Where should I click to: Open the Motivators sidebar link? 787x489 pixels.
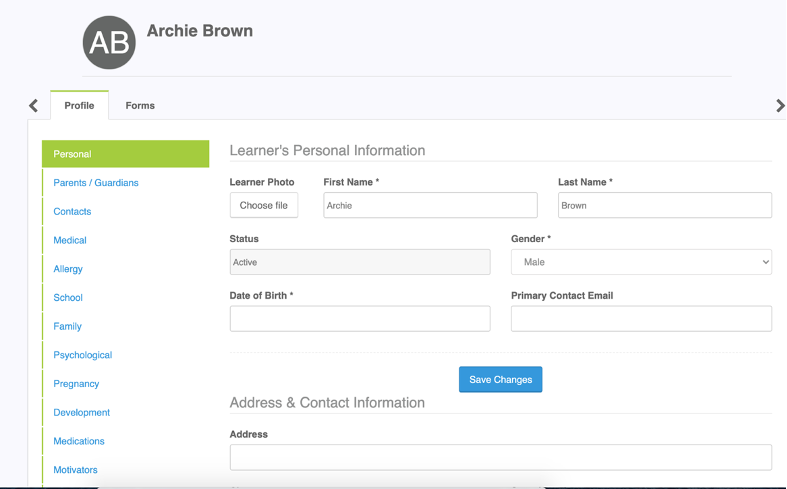pyautogui.click(x=75, y=470)
